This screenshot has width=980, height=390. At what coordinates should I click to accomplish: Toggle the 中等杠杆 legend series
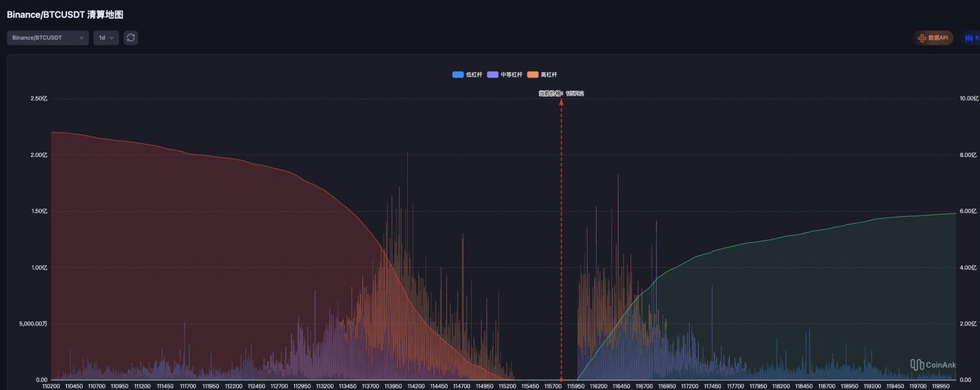coord(504,74)
